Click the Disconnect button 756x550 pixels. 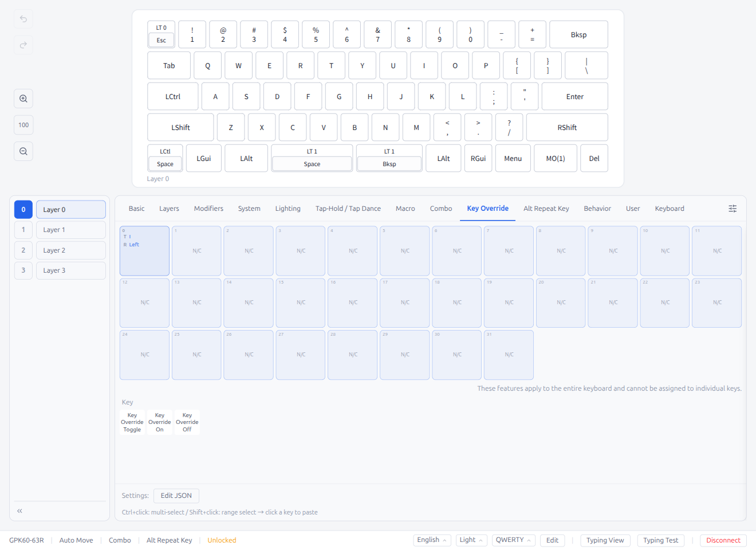pos(723,540)
